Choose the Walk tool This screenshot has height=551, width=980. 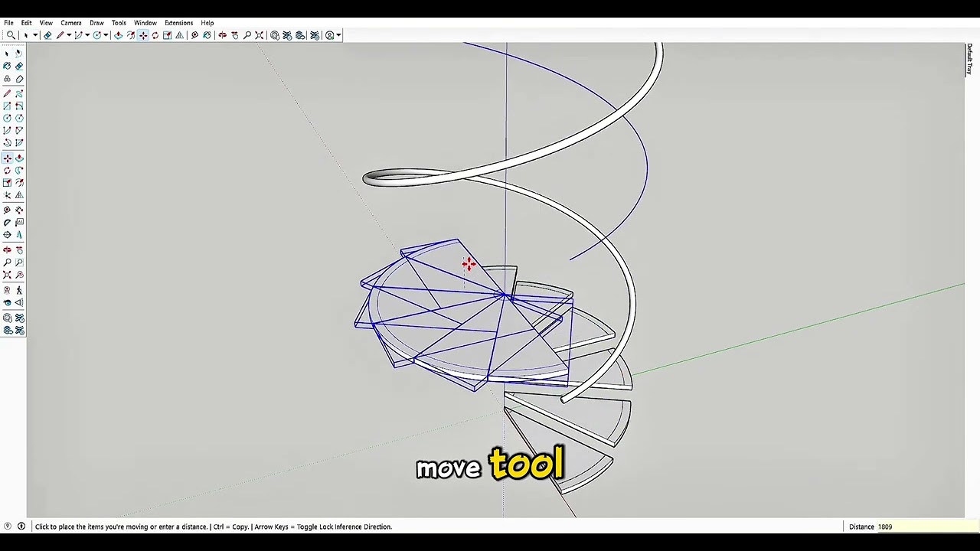tap(19, 291)
